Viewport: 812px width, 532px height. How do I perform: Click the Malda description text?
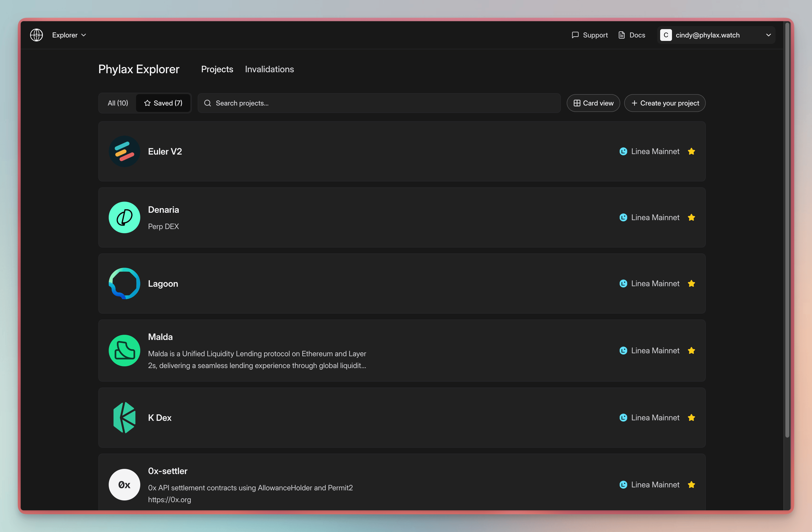[257, 360]
